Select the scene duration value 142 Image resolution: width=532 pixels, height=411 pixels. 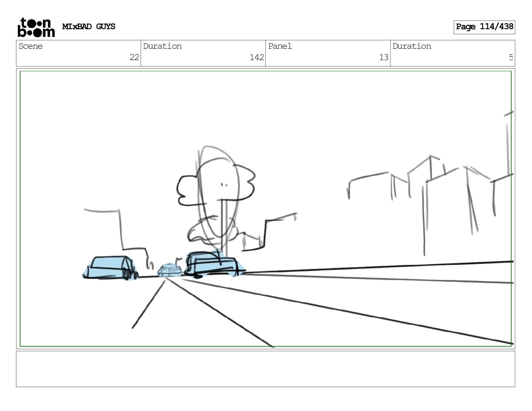click(x=257, y=57)
